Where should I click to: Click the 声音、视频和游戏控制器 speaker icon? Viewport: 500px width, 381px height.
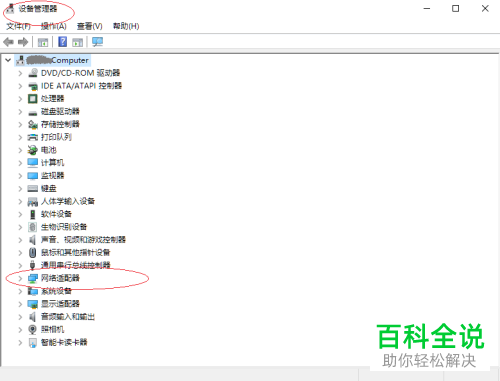(x=33, y=240)
